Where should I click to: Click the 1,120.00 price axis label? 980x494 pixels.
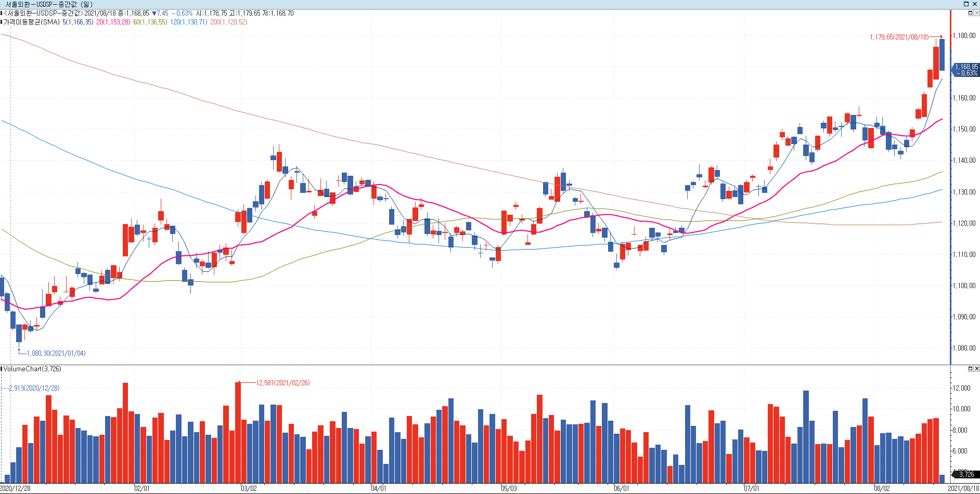(964, 223)
